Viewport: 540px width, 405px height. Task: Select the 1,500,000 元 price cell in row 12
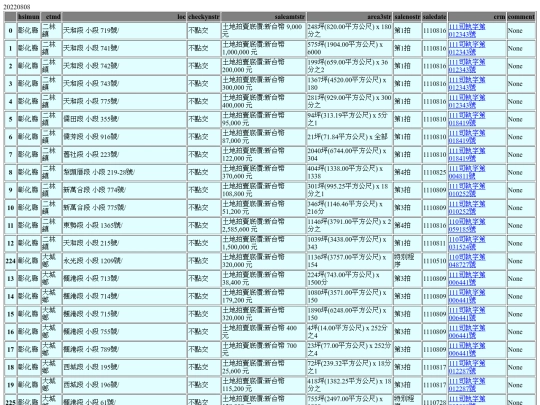(x=263, y=243)
